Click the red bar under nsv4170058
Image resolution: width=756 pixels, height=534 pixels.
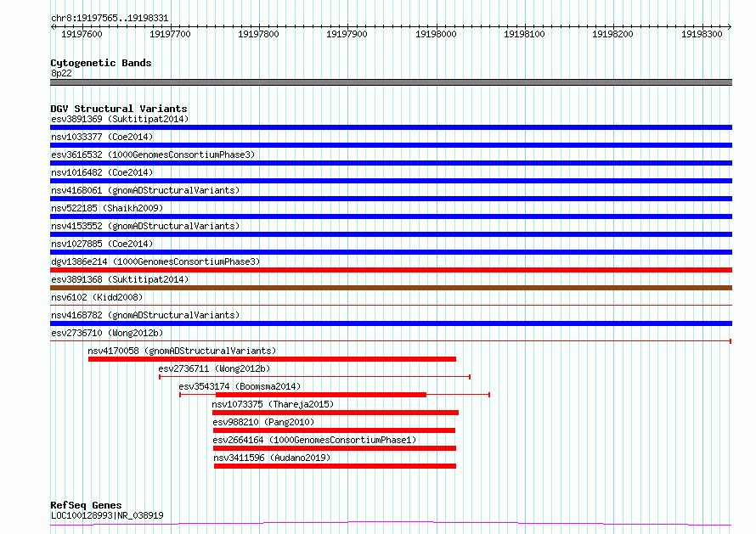coord(272,359)
